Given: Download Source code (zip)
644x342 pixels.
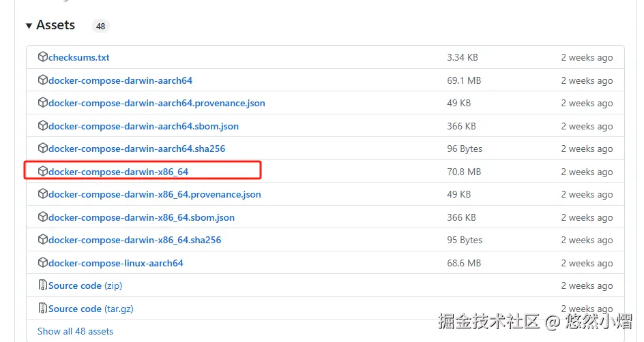Looking at the screenshot, I should coord(85,285).
